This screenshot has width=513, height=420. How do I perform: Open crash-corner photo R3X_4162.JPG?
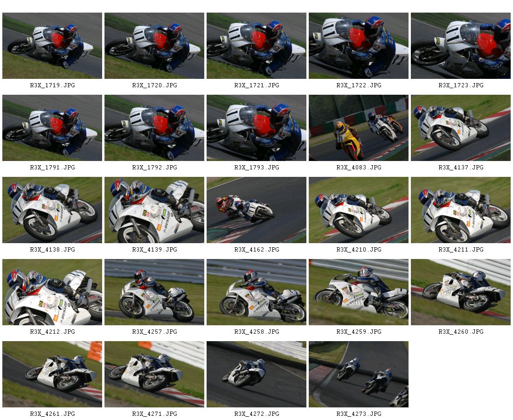click(256, 210)
